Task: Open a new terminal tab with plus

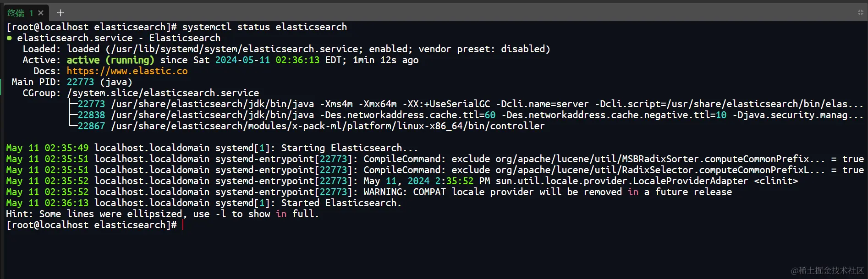Action: (x=60, y=13)
